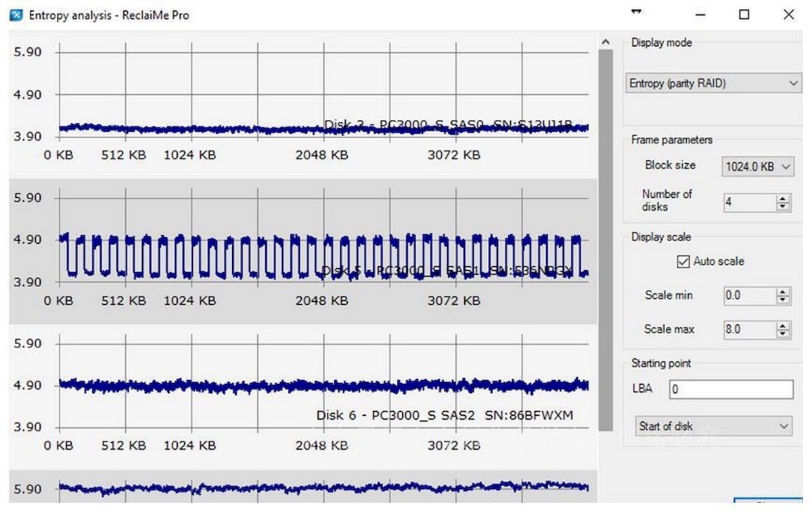The image size is (812, 512).
Task: Click the scroll-up arrow above the chart scrollbar
Action: coord(606,41)
